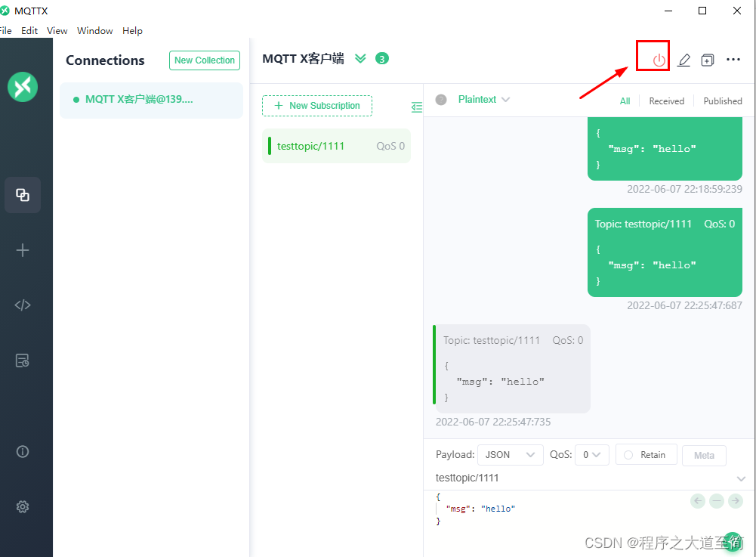Click the red power disconnect icon
The image size is (756, 557).
[x=659, y=60]
